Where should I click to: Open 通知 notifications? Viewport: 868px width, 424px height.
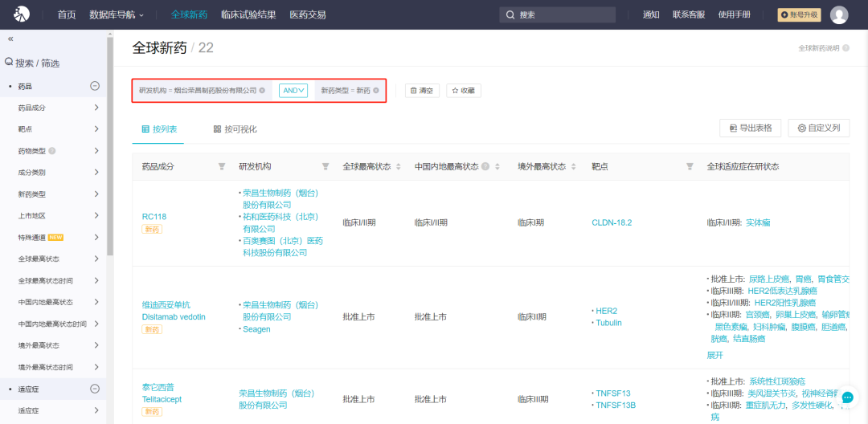tap(651, 15)
